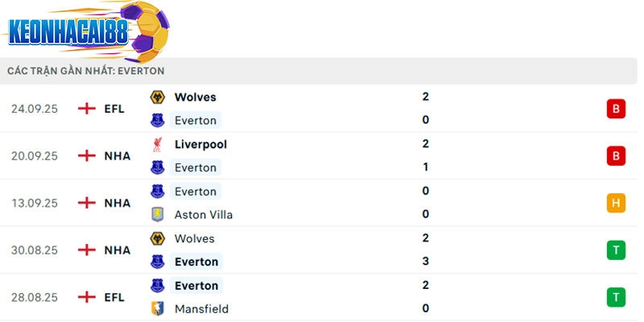Open the Liverpool team link
Viewport: 644px width, 322px height.
[x=200, y=144]
